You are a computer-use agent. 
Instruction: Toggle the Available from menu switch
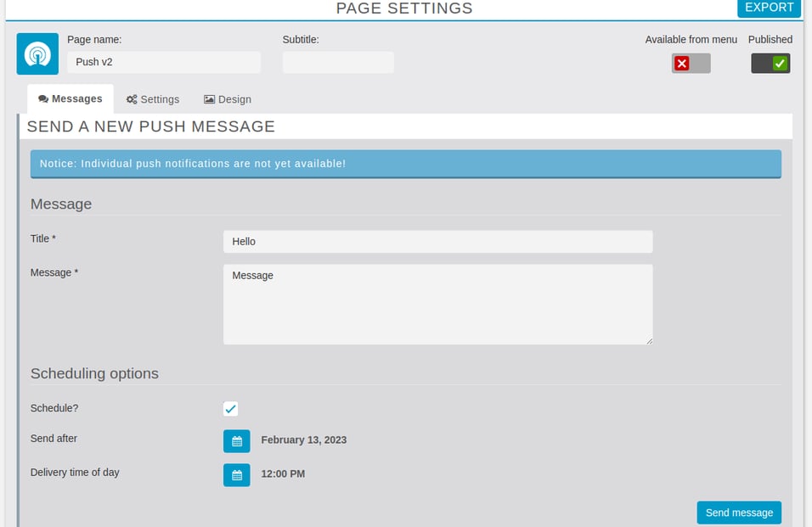point(691,63)
